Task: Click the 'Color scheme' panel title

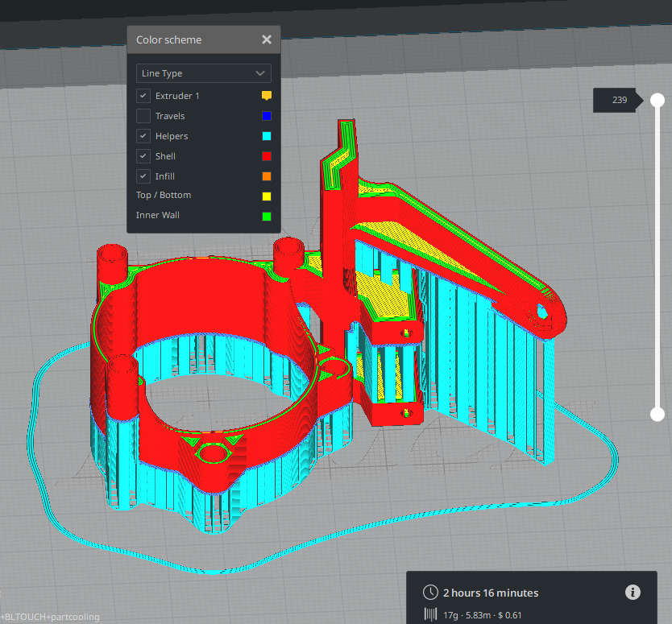Action: coord(169,39)
